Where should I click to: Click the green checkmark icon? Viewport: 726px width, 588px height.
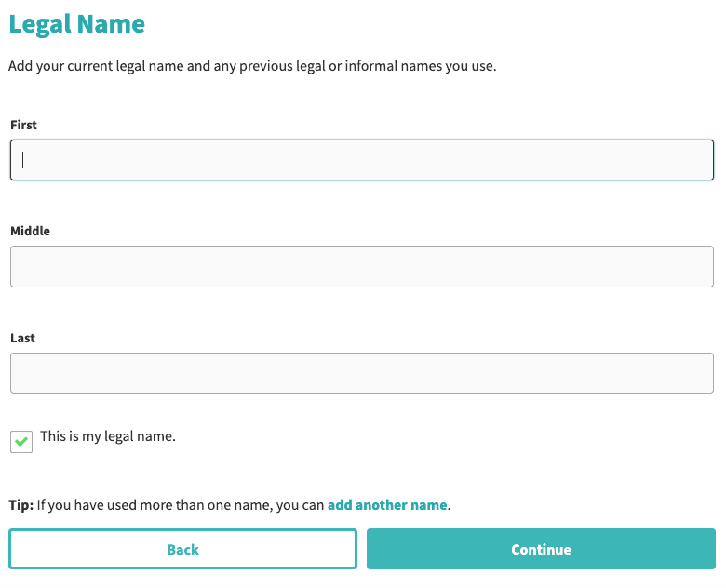[21, 442]
